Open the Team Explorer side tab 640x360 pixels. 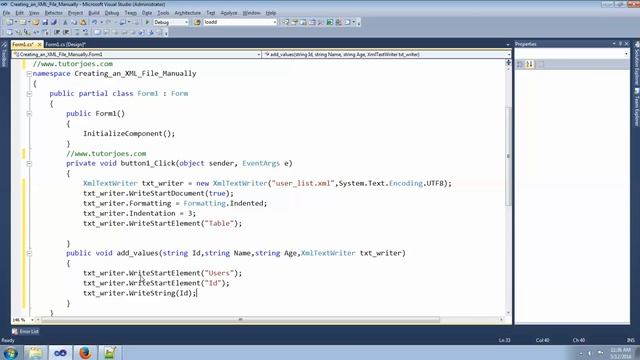636,107
